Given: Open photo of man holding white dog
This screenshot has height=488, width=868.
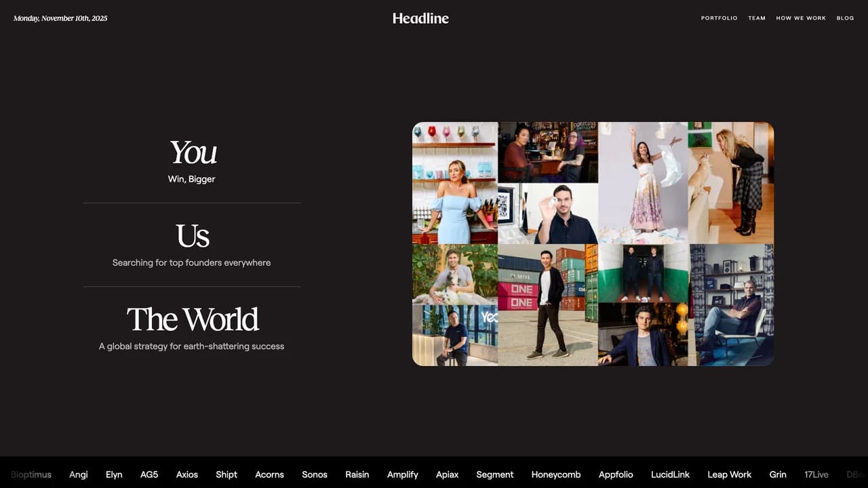Looking at the screenshot, I should 455,274.
